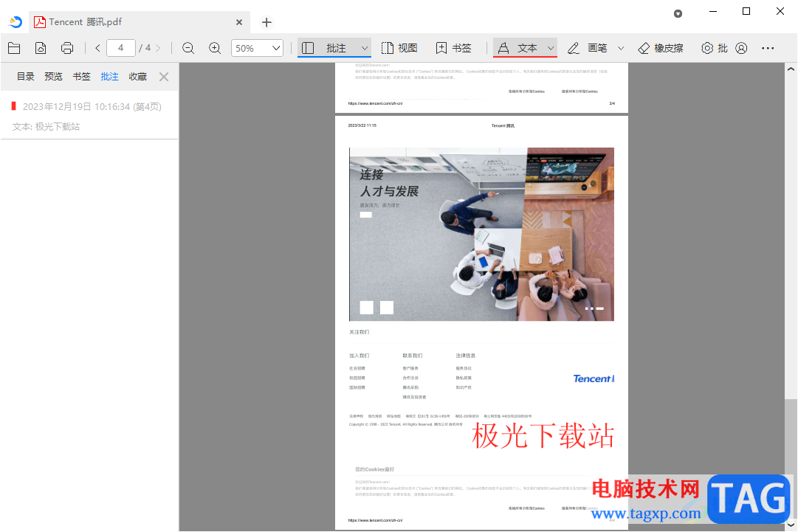Click the 法律信息 heading in the PDF
The height and width of the screenshot is (532, 798).
pyautogui.click(x=466, y=356)
